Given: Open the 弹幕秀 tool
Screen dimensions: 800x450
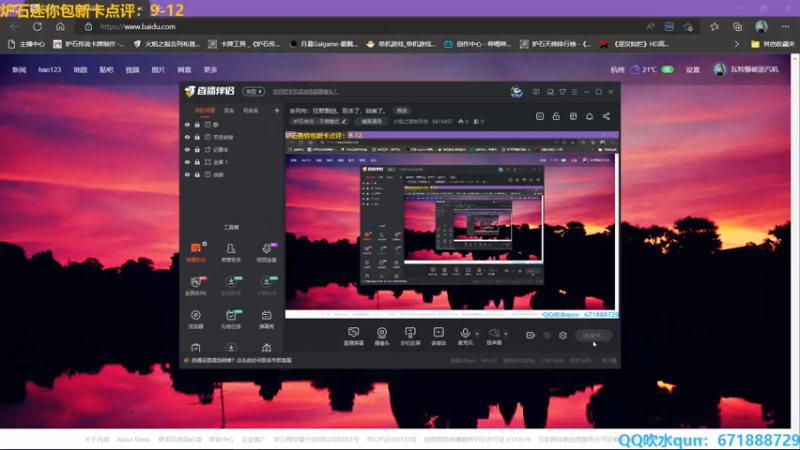Looking at the screenshot, I should pyautogui.click(x=266, y=319).
